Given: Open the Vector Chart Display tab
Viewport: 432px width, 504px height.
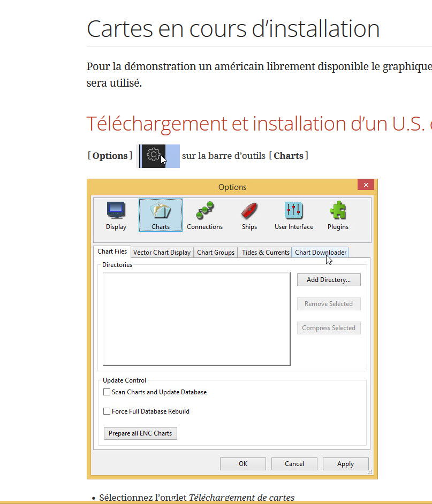Looking at the screenshot, I should (162, 253).
